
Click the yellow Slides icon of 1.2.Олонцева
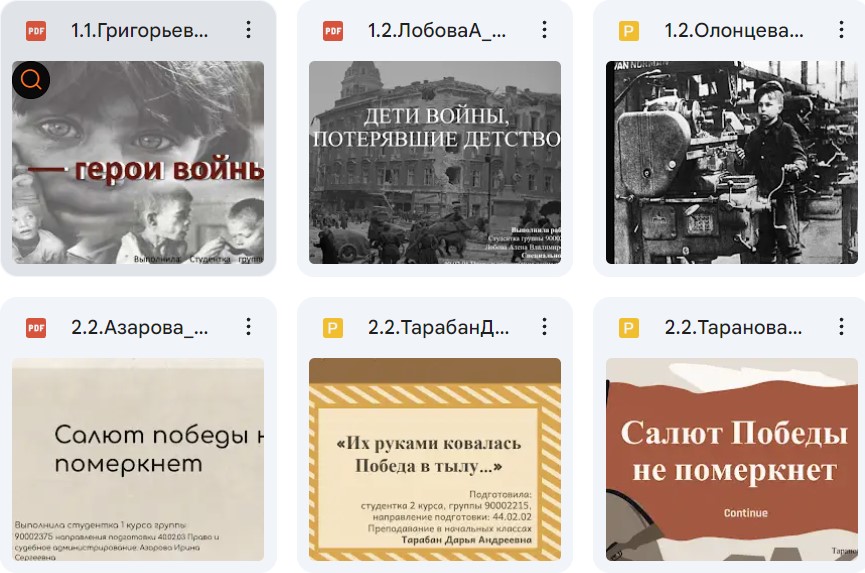tap(629, 31)
